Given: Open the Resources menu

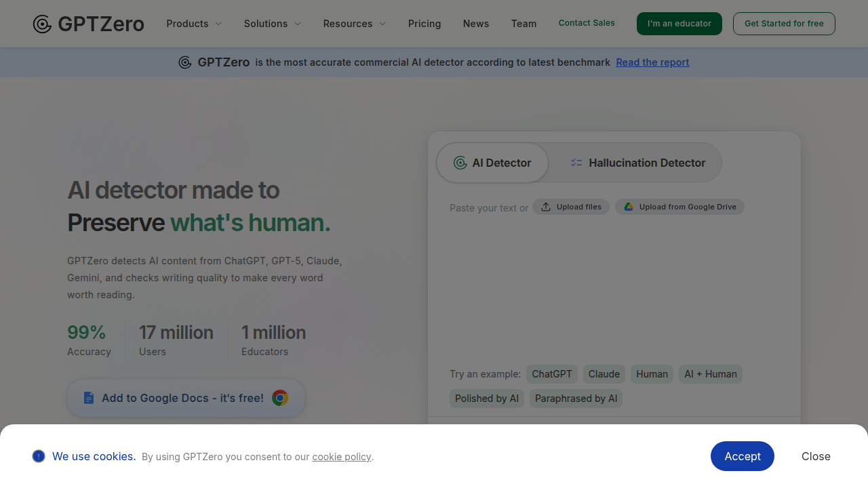Looking at the screenshot, I should point(355,24).
